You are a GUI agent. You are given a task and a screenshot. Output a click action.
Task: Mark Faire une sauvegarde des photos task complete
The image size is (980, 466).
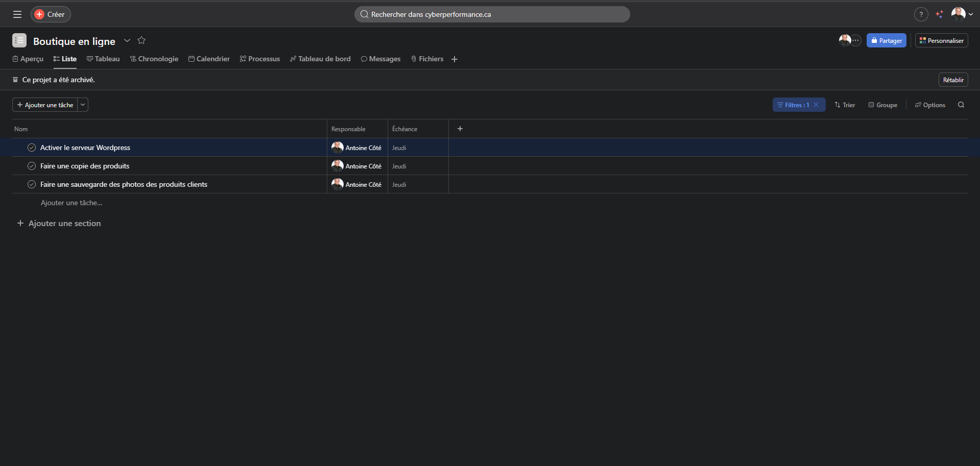pyautogui.click(x=32, y=184)
